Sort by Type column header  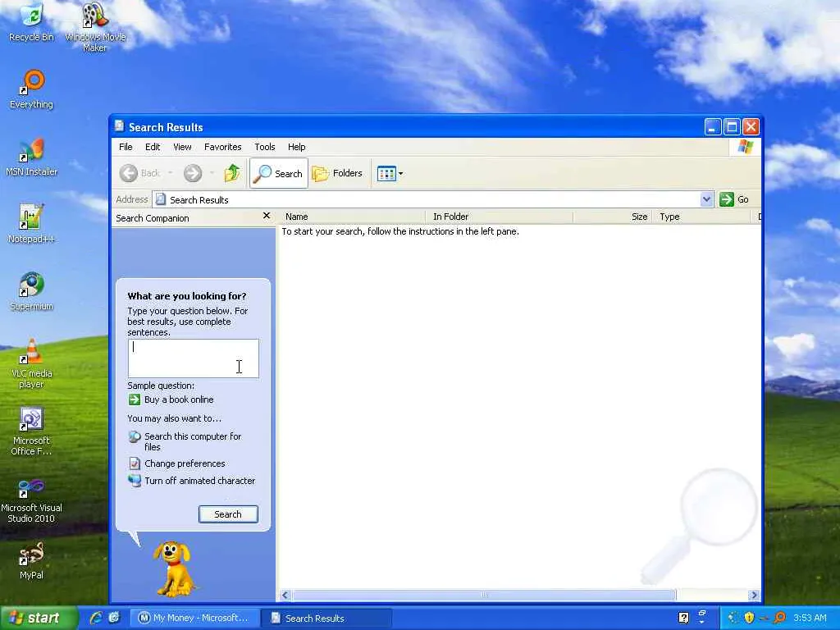tap(702, 217)
